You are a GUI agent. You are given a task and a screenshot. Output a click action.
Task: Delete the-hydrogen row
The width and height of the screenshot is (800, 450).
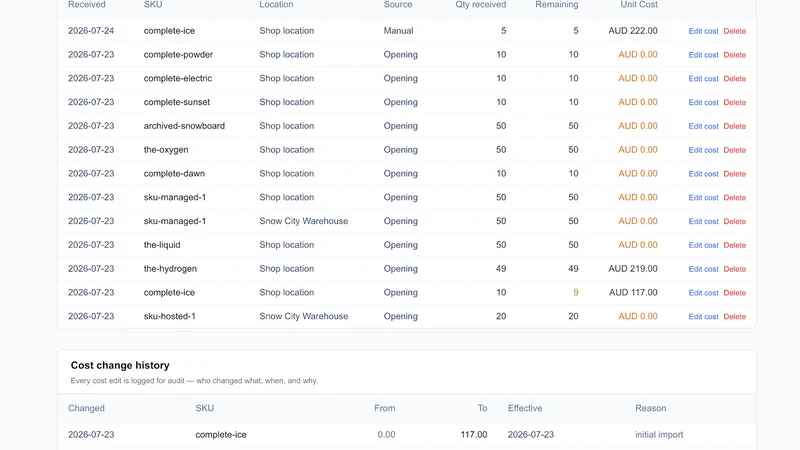[735, 269]
